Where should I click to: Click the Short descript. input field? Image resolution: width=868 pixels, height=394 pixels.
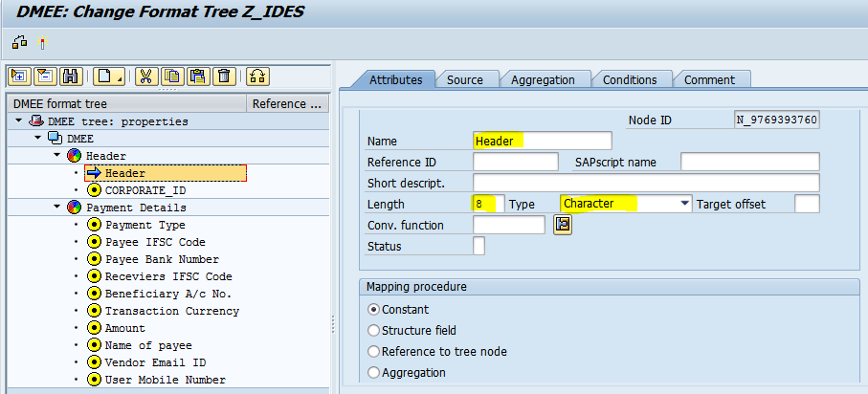pyautogui.click(x=646, y=183)
